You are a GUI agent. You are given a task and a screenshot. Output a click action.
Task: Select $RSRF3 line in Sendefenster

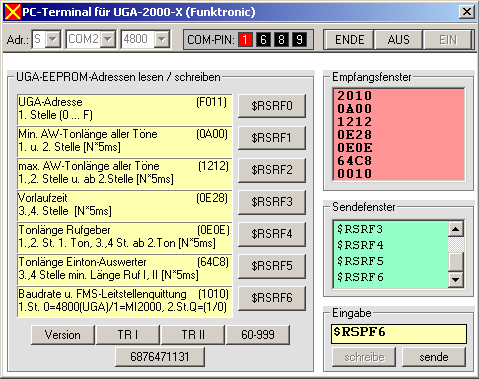click(360, 229)
